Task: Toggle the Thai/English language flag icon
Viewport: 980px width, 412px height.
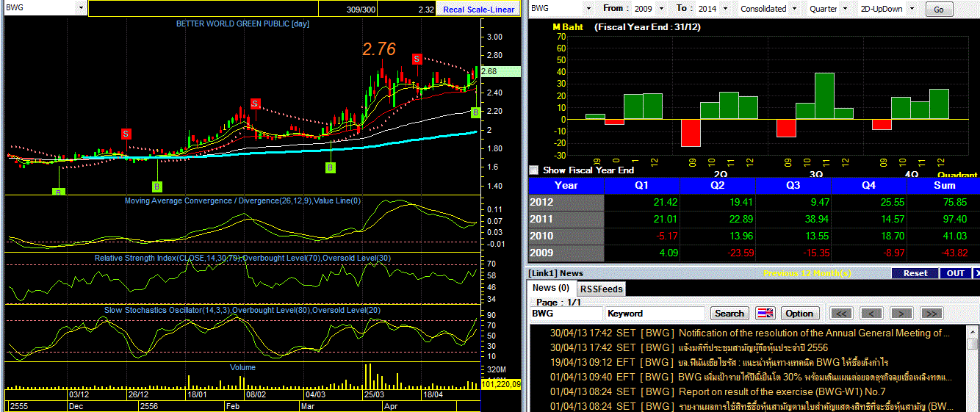Action: (x=765, y=313)
